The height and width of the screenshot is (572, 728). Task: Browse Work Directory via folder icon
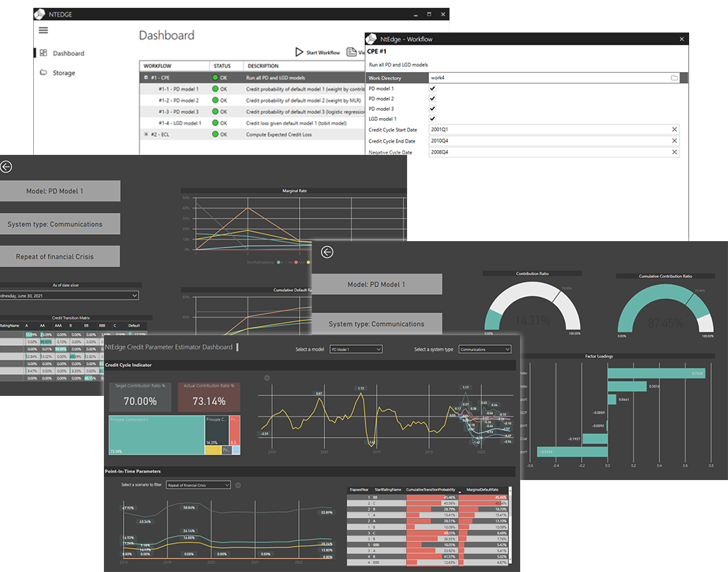tap(674, 78)
